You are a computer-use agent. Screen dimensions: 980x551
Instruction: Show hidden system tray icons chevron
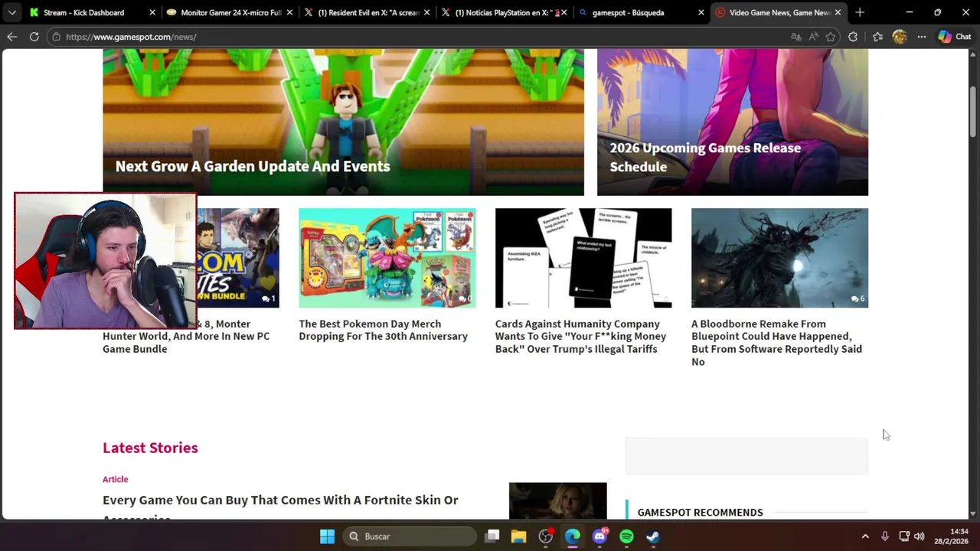coord(865,536)
